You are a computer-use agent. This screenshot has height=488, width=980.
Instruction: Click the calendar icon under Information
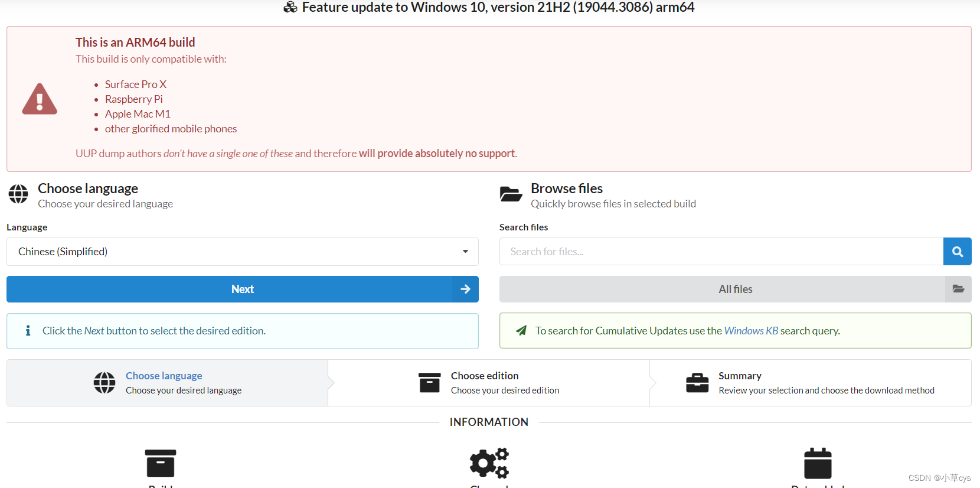(818, 463)
